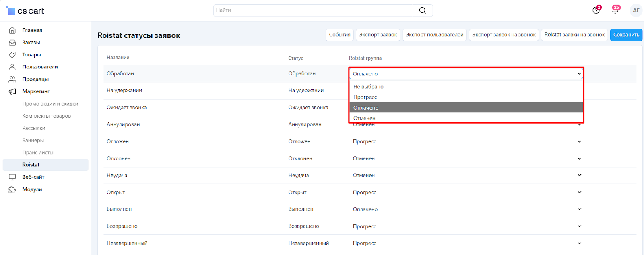Click the События button
The height and width of the screenshot is (255, 644).
pos(340,35)
